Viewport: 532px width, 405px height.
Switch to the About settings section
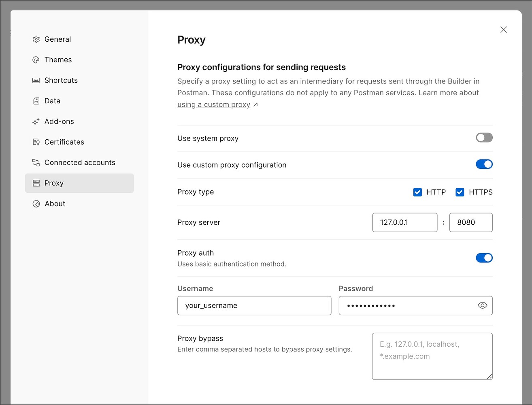pos(55,204)
